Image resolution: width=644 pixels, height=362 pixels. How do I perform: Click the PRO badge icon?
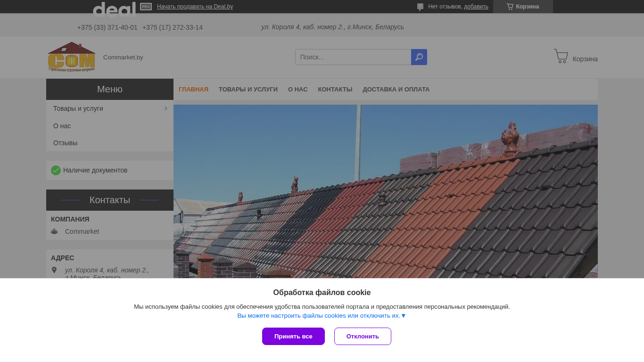[x=146, y=7]
